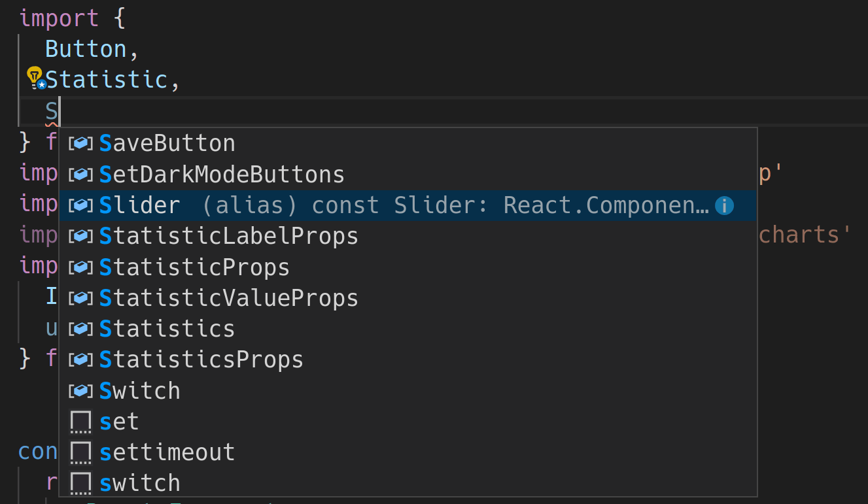Click the typed S with red squiggle
The height and width of the screenshot is (504, 868).
click(52, 111)
